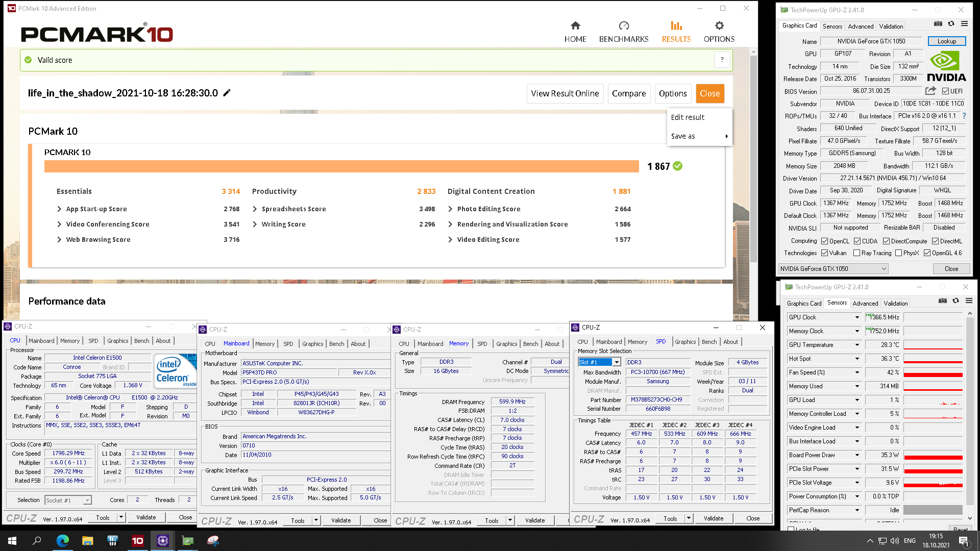Click the Options button in PCMark
Screen dimensions: 980x551
pos(673,93)
